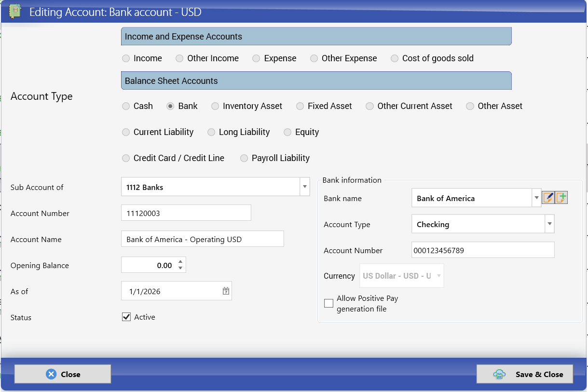Click the large Account Type heading

[x=41, y=96]
